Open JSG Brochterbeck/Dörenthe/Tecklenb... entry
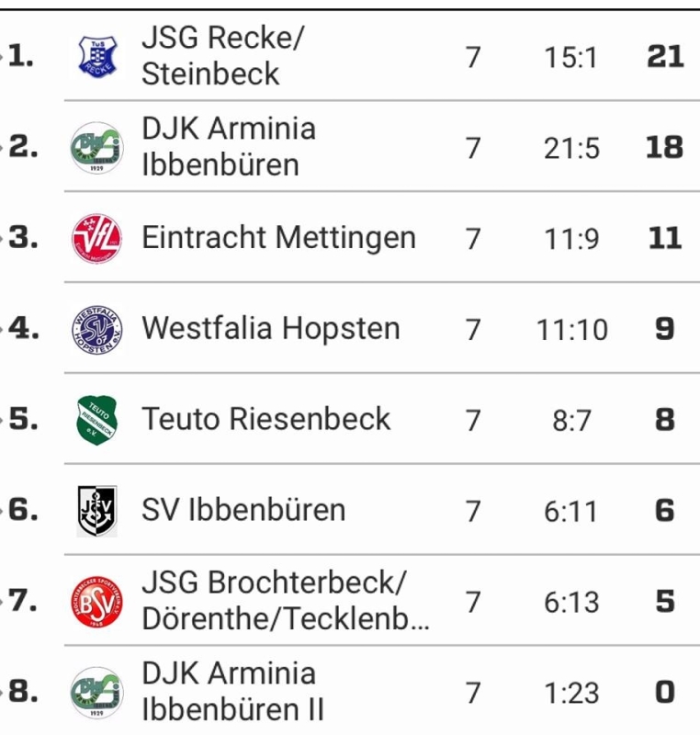700x735 pixels. [x=286, y=601]
